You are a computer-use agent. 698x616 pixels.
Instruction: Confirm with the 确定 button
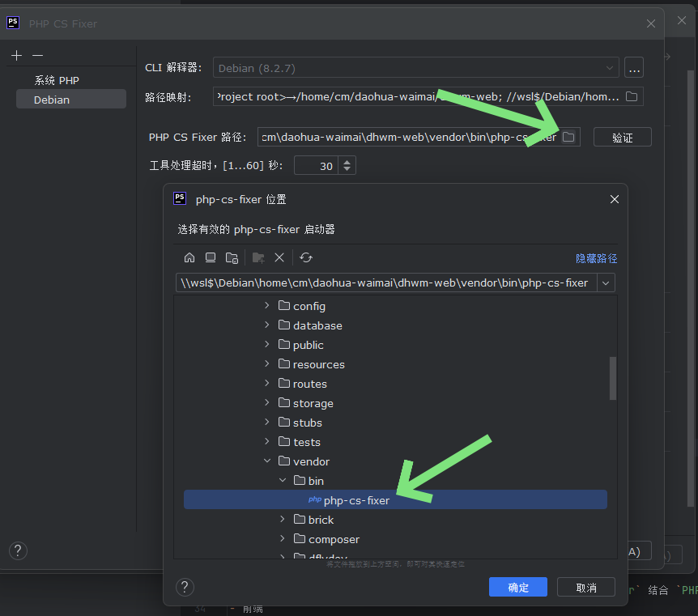point(518,587)
